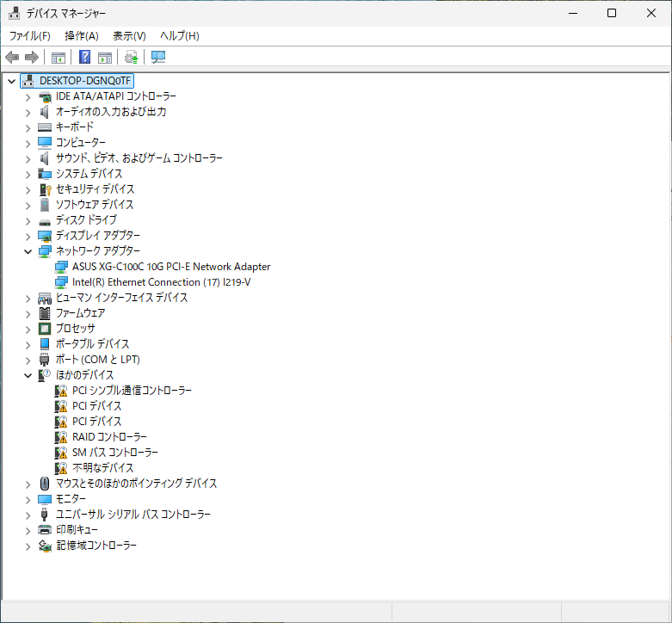Open the ファイル(F) menu
The height and width of the screenshot is (623, 672).
[x=29, y=36]
